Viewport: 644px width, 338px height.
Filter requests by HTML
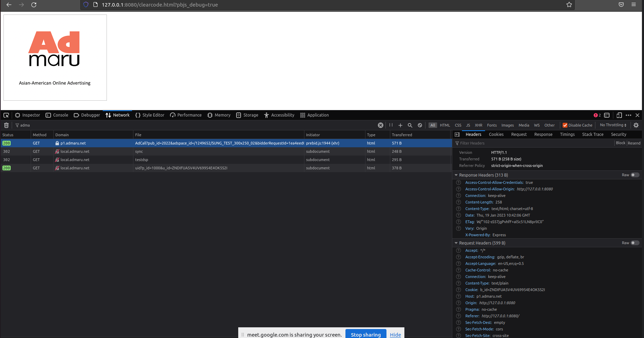(x=445, y=125)
